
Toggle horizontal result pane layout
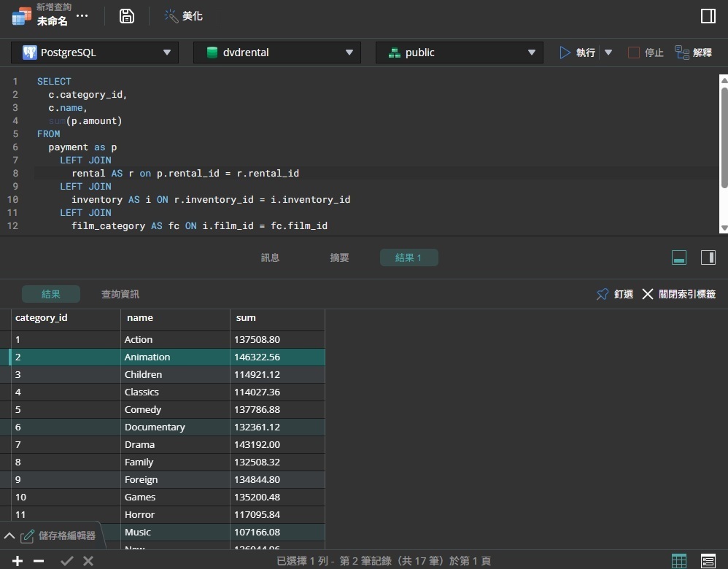(678, 257)
